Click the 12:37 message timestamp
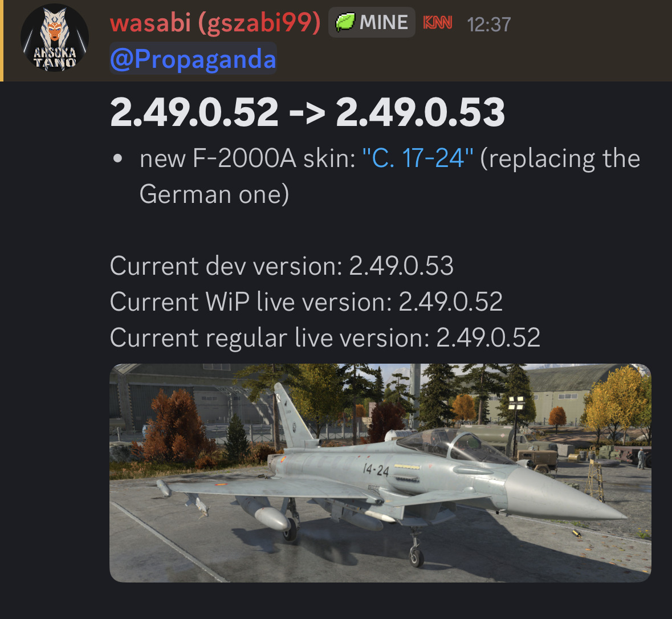 488,25
